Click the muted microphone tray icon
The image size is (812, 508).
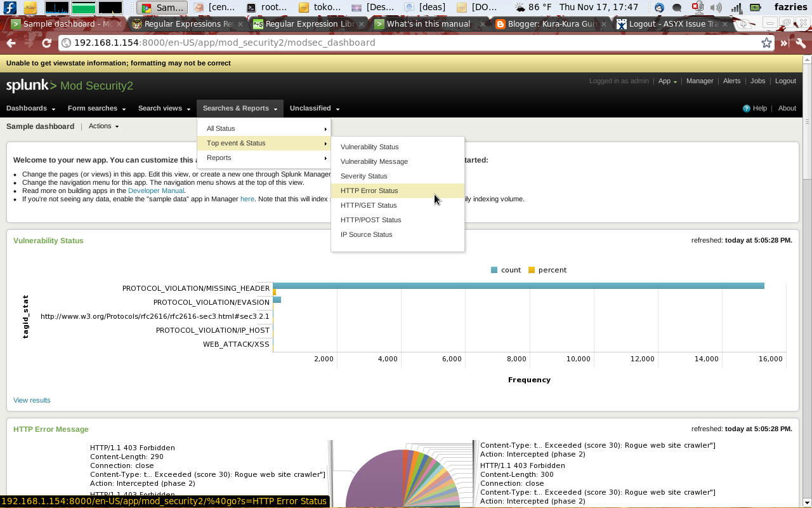click(x=698, y=8)
